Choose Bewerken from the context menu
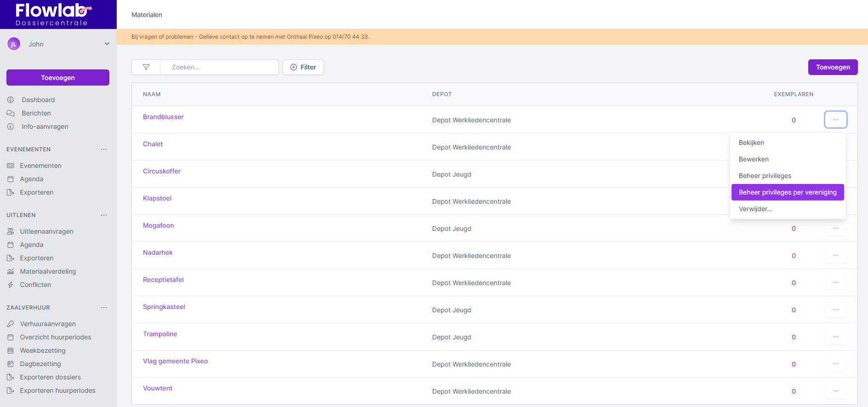868x407 pixels. point(754,159)
